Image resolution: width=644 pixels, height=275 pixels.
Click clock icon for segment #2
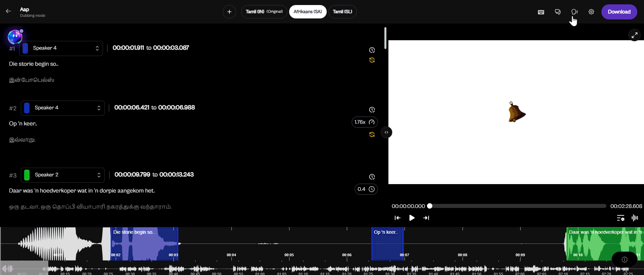click(372, 110)
